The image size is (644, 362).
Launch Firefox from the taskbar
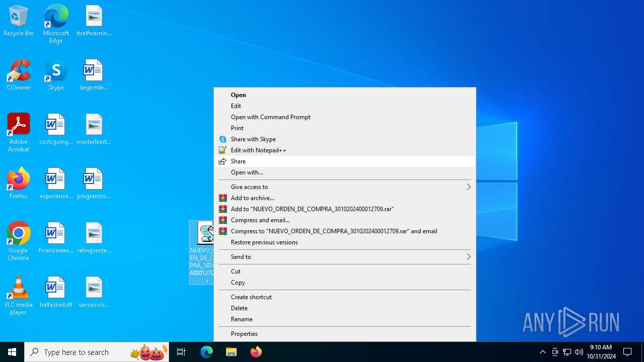256,352
